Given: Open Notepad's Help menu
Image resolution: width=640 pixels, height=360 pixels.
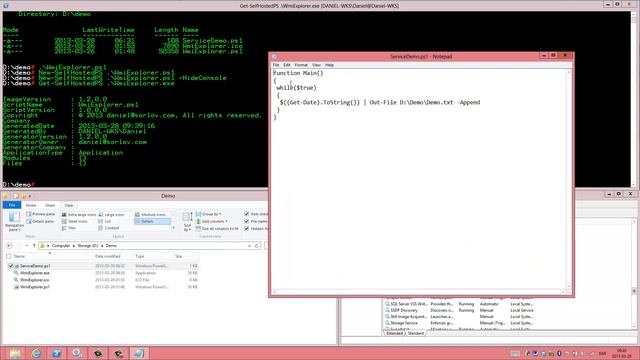Looking at the screenshot, I should (x=329, y=65).
